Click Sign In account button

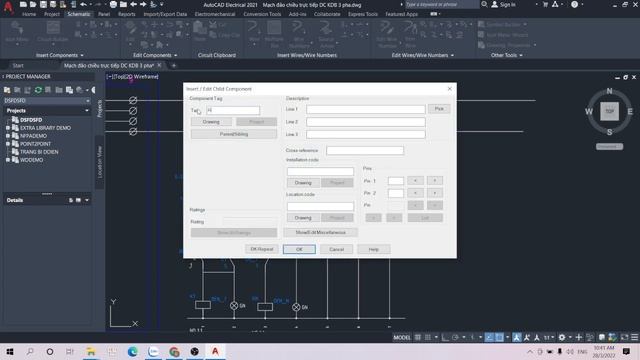[504, 4]
